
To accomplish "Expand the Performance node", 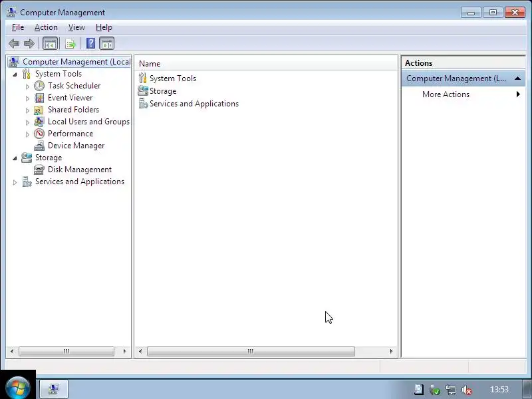I will pyautogui.click(x=27, y=134).
